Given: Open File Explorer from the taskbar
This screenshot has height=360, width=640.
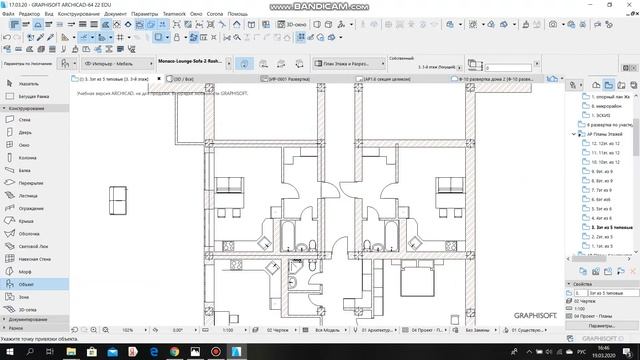Looking at the screenshot, I should (71, 351).
